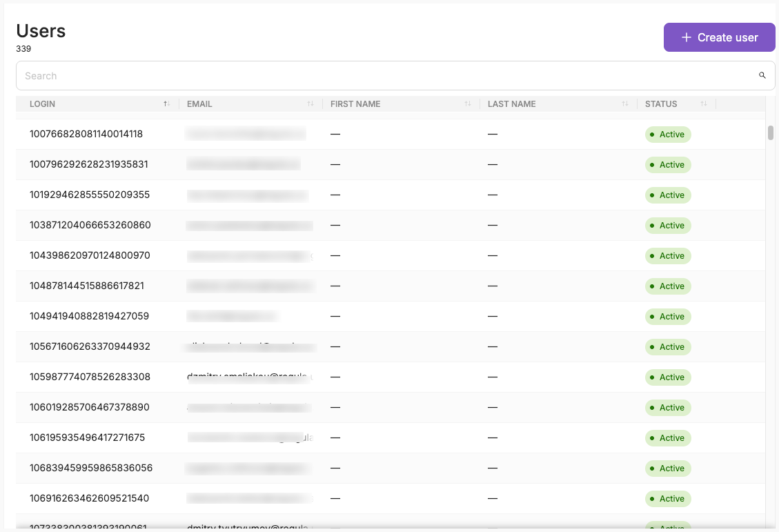
Task: Select login 106195935496417271675
Action: click(88, 437)
